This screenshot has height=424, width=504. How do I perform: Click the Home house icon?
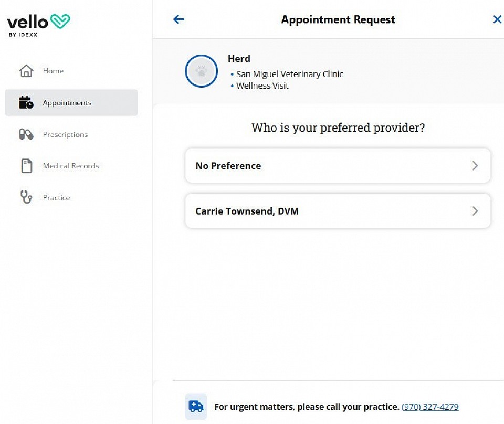[26, 71]
